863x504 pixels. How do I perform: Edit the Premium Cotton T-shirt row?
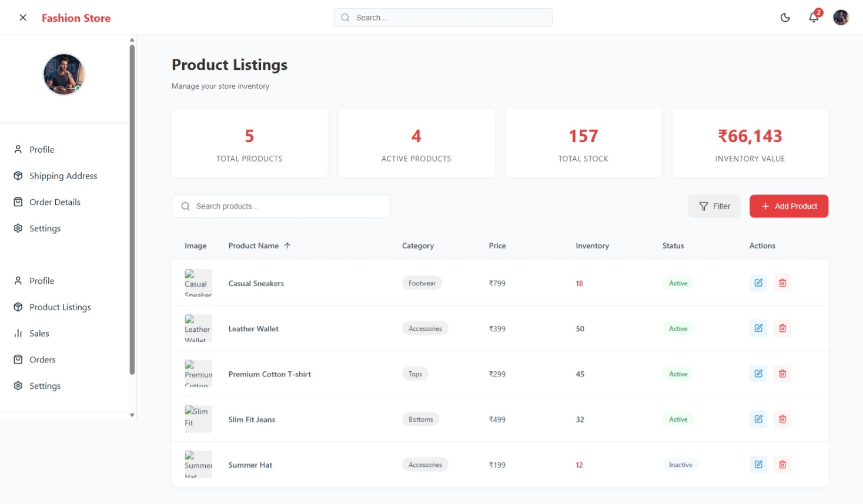[758, 374]
